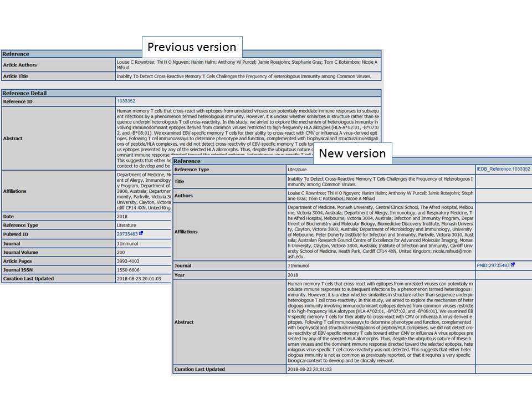Click the affiliations paragraph in the new version table
Viewport: 532px width, 399px height.
pyautogui.click(x=380, y=232)
